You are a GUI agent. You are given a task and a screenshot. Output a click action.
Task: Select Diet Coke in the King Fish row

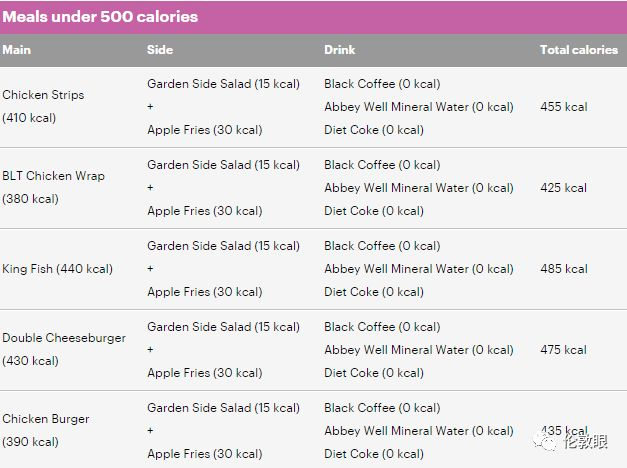(374, 292)
